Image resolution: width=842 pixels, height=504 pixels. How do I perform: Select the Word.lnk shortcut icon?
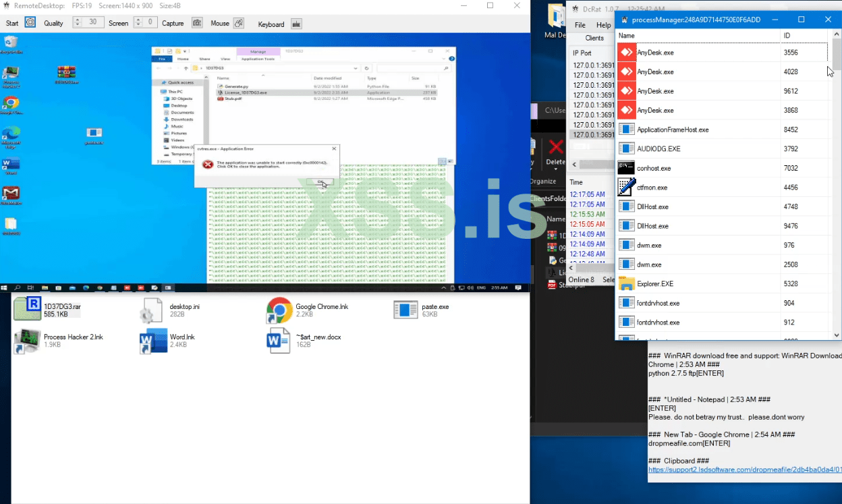(x=153, y=341)
